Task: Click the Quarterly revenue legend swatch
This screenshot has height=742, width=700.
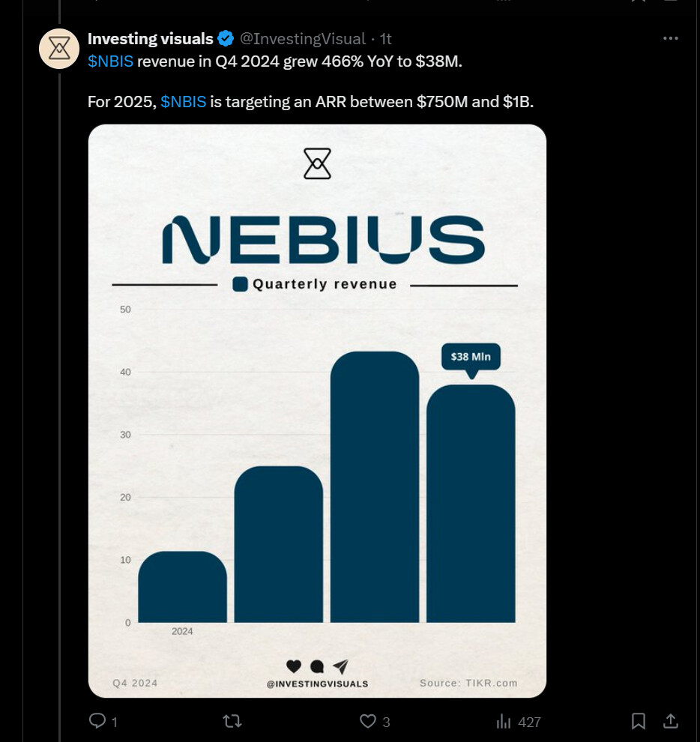Action: pyautogui.click(x=241, y=284)
